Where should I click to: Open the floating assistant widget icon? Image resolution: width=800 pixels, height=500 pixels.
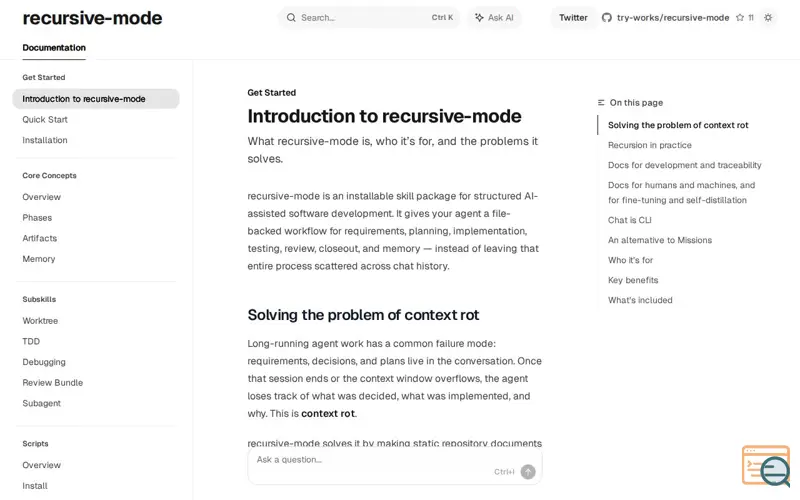766,466
